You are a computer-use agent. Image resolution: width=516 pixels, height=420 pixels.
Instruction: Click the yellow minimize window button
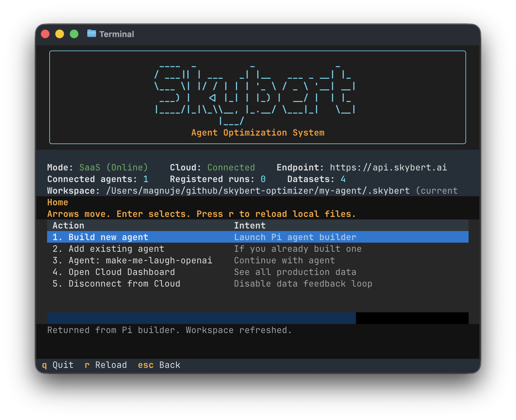(x=60, y=34)
